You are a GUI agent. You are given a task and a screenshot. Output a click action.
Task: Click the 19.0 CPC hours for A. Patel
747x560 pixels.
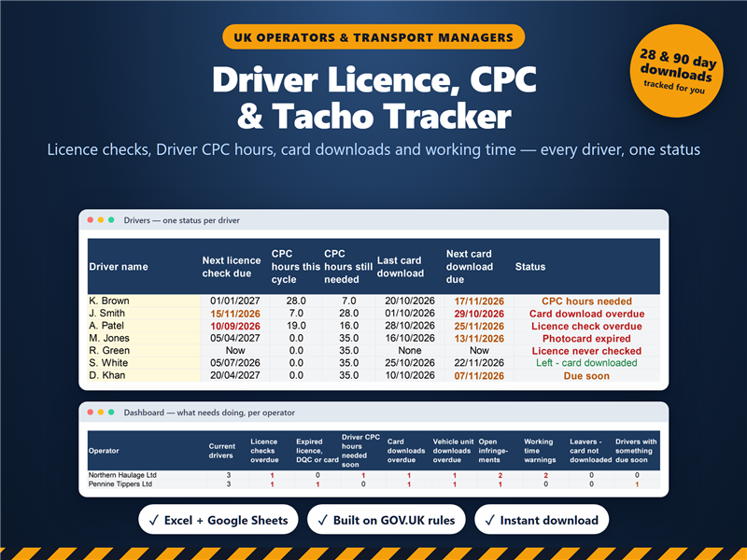[x=296, y=326]
